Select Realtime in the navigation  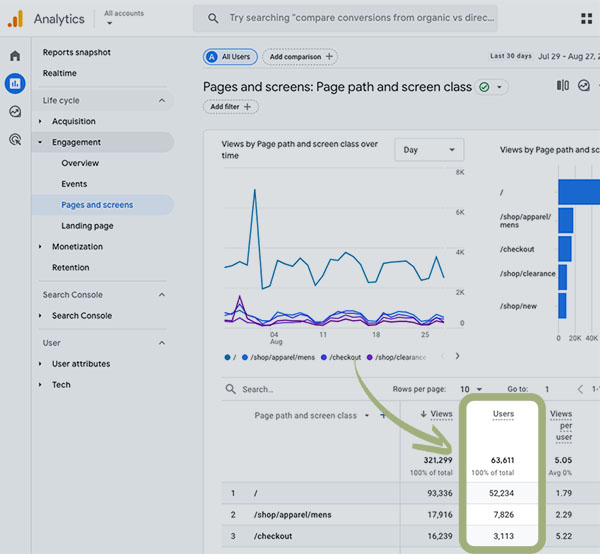click(60, 73)
